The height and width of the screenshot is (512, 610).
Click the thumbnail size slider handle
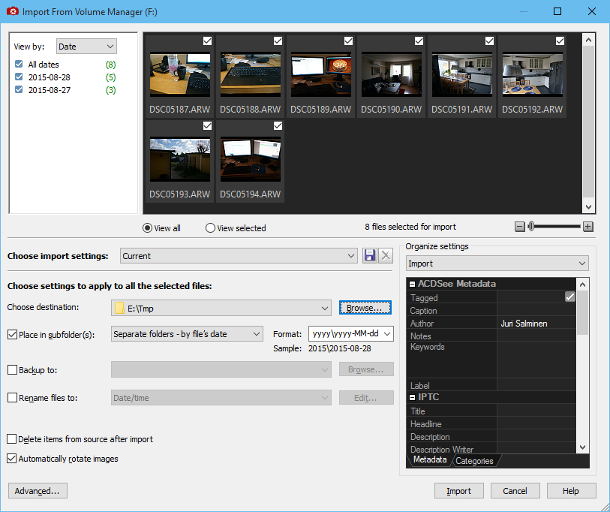tap(531, 226)
